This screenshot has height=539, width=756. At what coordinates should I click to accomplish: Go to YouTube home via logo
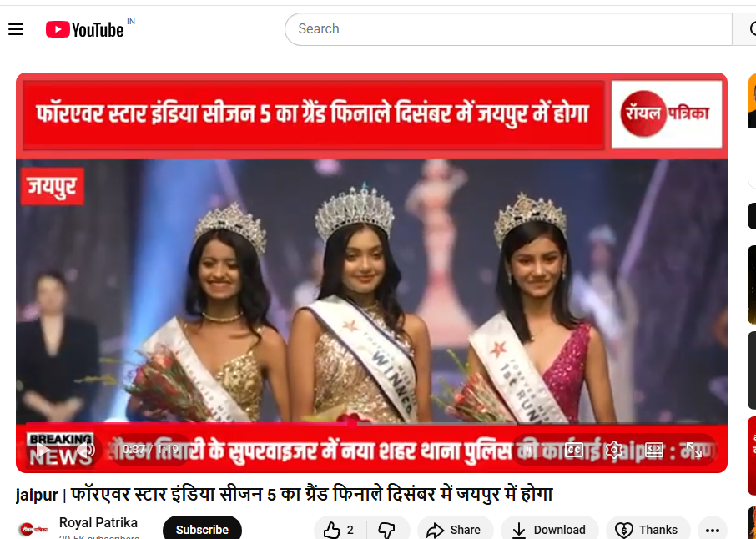click(x=85, y=29)
